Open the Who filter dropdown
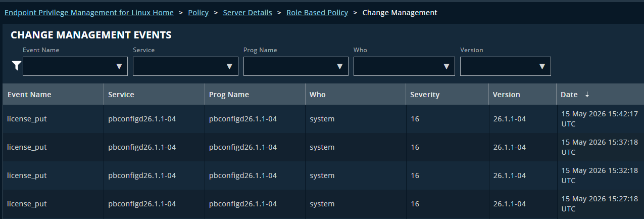644x219 pixels. pos(404,66)
